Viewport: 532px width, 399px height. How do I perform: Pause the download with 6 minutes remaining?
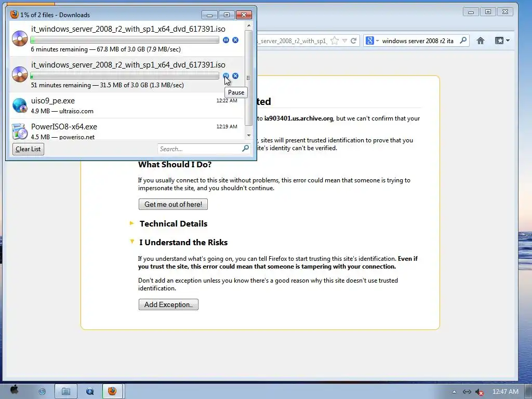point(226,40)
